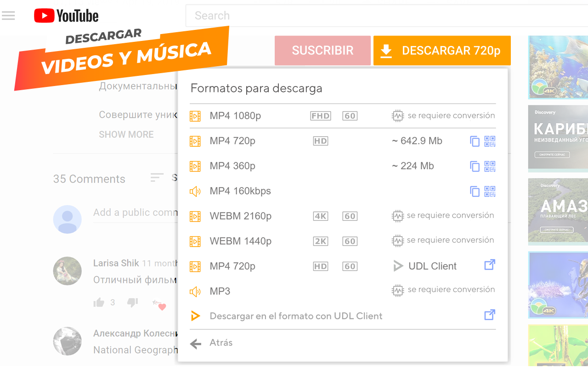Select first MP4 720p ~642.9 Mb format
The image size is (588, 368).
click(343, 141)
